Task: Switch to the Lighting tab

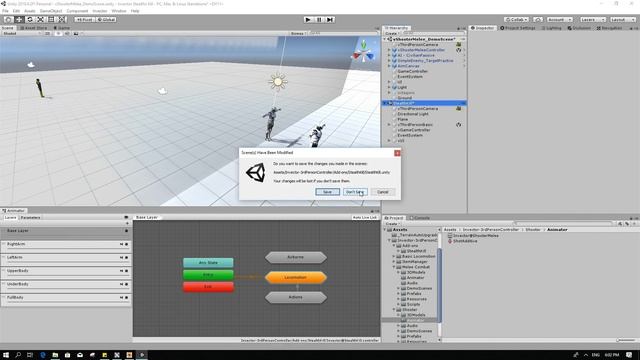Action: [x=551, y=28]
